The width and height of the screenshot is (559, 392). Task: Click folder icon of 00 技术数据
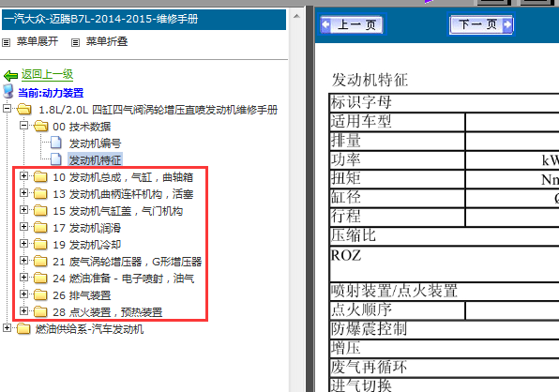pyautogui.click(x=40, y=126)
